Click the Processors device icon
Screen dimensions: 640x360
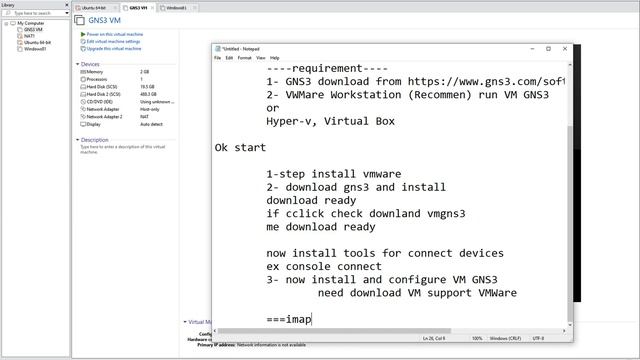coord(83,79)
